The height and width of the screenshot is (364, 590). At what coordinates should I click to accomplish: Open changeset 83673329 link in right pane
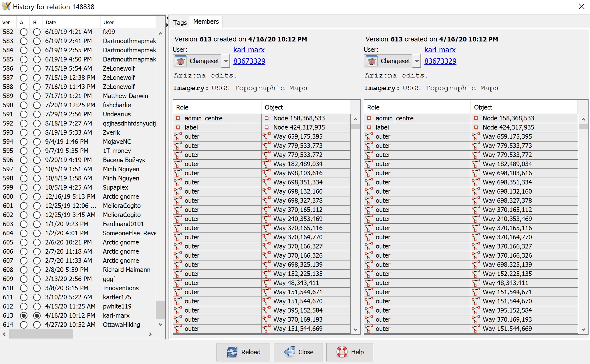[x=440, y=61]
